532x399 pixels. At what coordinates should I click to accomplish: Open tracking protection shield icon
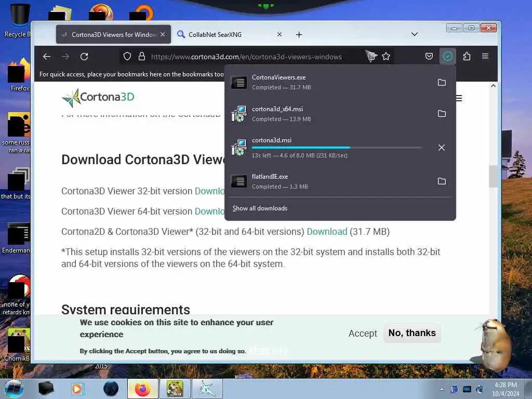point(127,56)
